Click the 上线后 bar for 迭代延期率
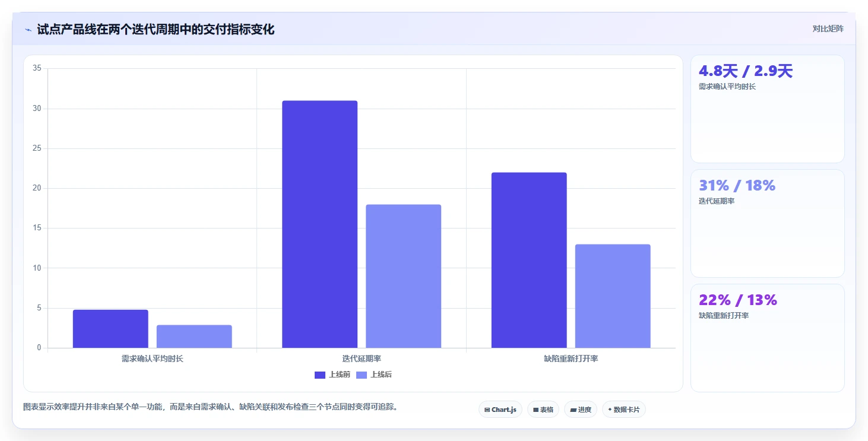The height and width of the screenshot is (441, 868). pyautogui.click(x=403, y=276)
